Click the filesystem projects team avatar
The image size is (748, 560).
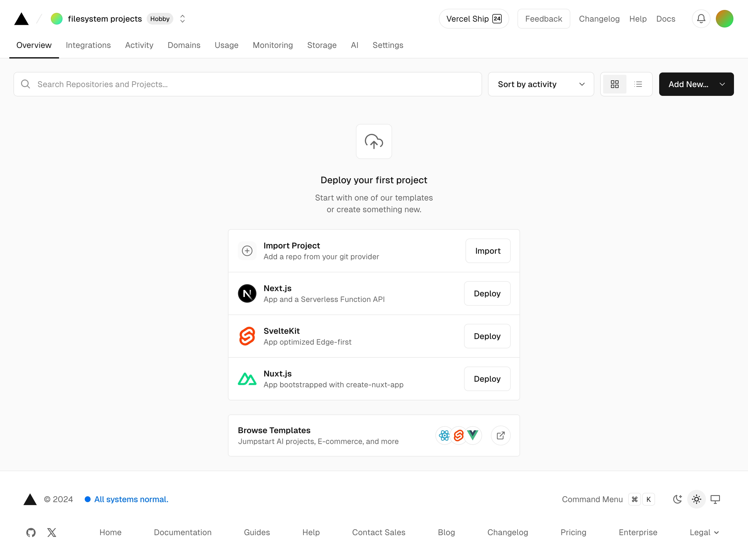pyautogui.click(x=56, y=19)
